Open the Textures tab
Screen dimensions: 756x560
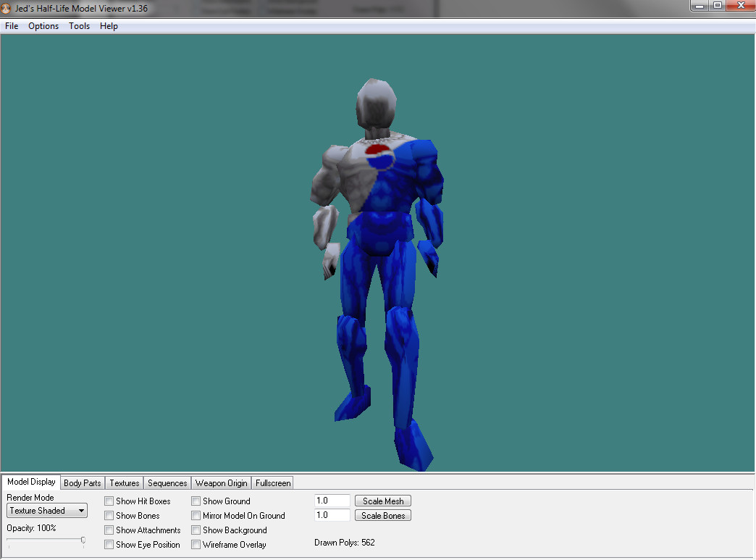coord(124,482)
